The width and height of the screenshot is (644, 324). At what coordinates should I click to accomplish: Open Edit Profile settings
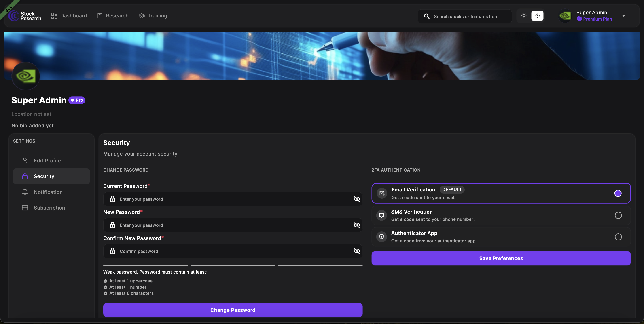coord(51,161)
